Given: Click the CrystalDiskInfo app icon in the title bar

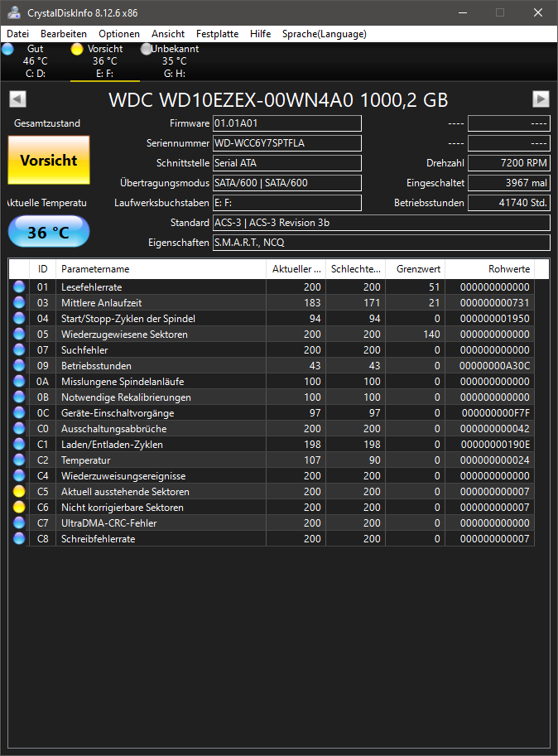Looking at the screenshot, I should pos(14,12).
